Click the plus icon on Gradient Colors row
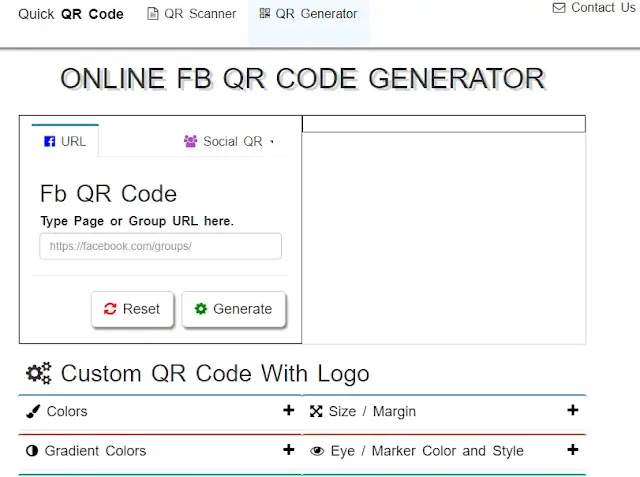 tap(289, 450)
